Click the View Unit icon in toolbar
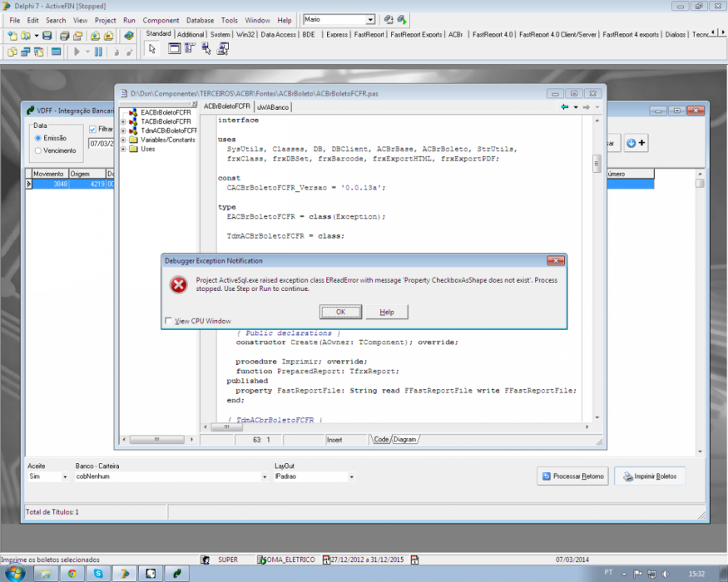Screen dimensions: 728x582 point(12,52)
